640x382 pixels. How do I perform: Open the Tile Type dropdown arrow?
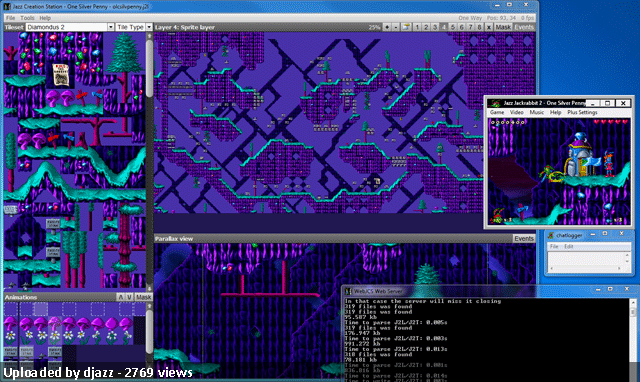point(149,27)
